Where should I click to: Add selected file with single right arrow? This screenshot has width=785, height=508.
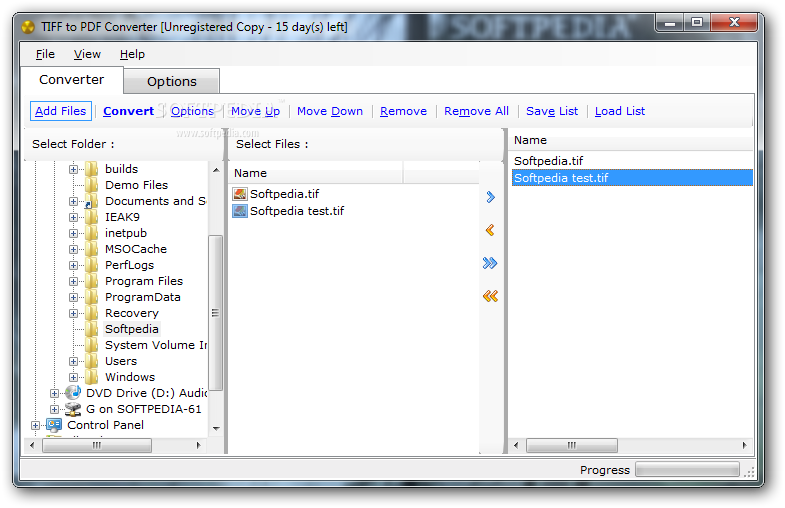pyautogui.click(x=490, y=197)
